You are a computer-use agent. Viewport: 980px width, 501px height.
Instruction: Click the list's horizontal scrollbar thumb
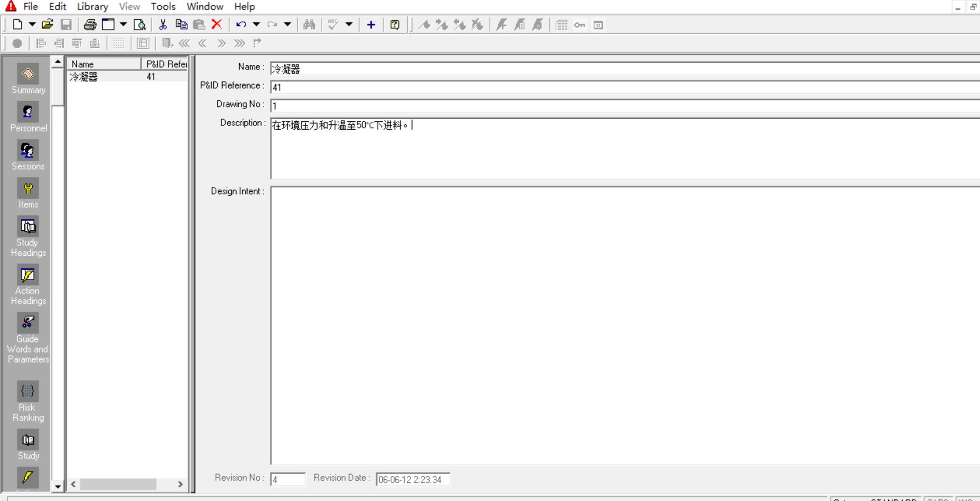click(x=118, y=484)
